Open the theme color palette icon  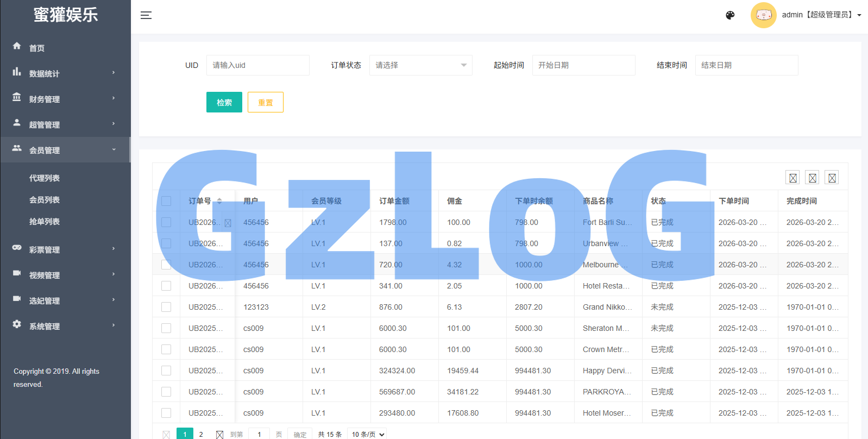click(x=730, y=15)
